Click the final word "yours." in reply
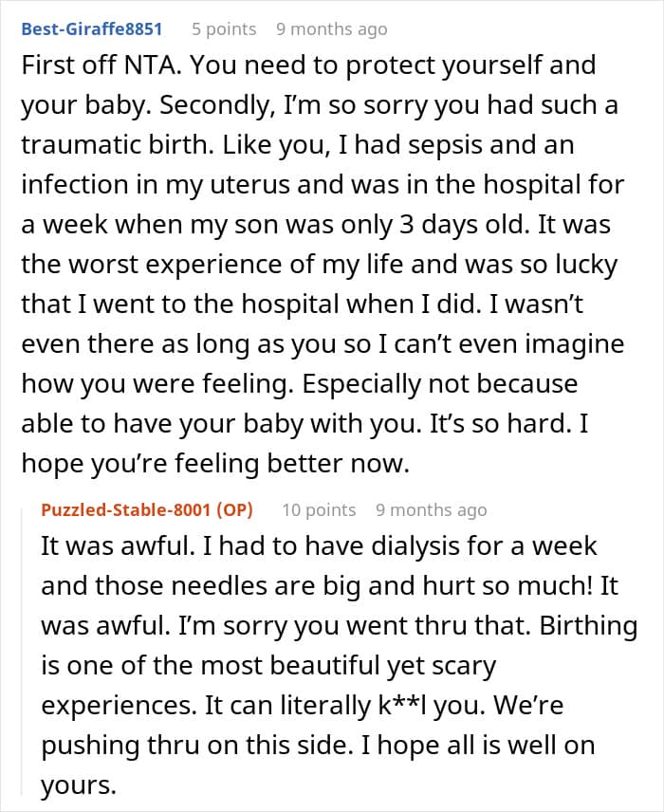This screenshot has height=812, width=664. [x=79, y=785]
